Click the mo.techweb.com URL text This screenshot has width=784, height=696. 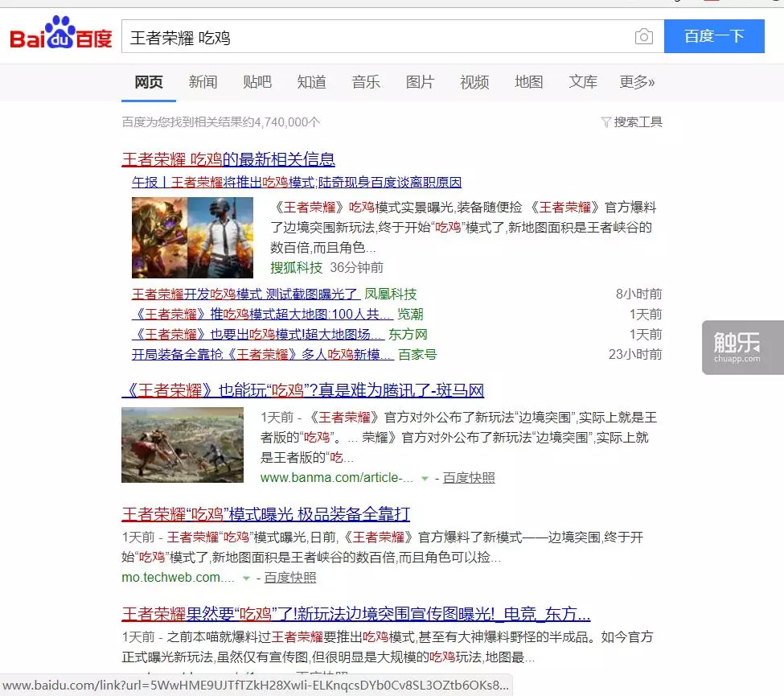[178, 578]
